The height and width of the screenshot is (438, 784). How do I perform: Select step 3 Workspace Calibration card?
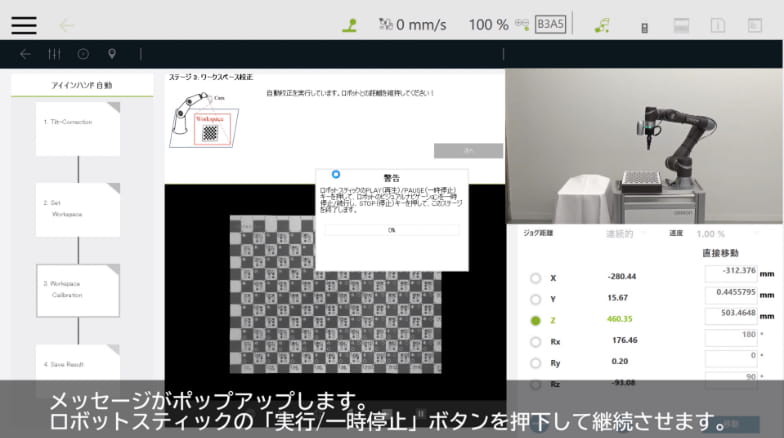click(78, 290)
